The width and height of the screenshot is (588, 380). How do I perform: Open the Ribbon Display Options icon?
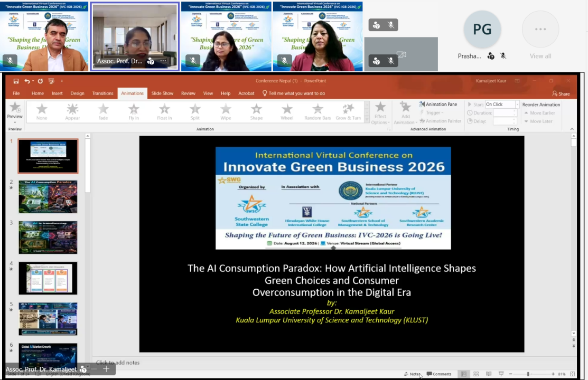pos(517,81)
